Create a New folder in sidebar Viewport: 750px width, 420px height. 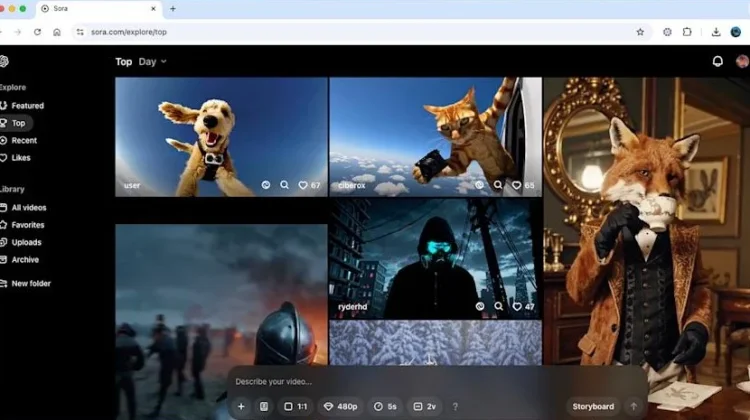(25, 283)
